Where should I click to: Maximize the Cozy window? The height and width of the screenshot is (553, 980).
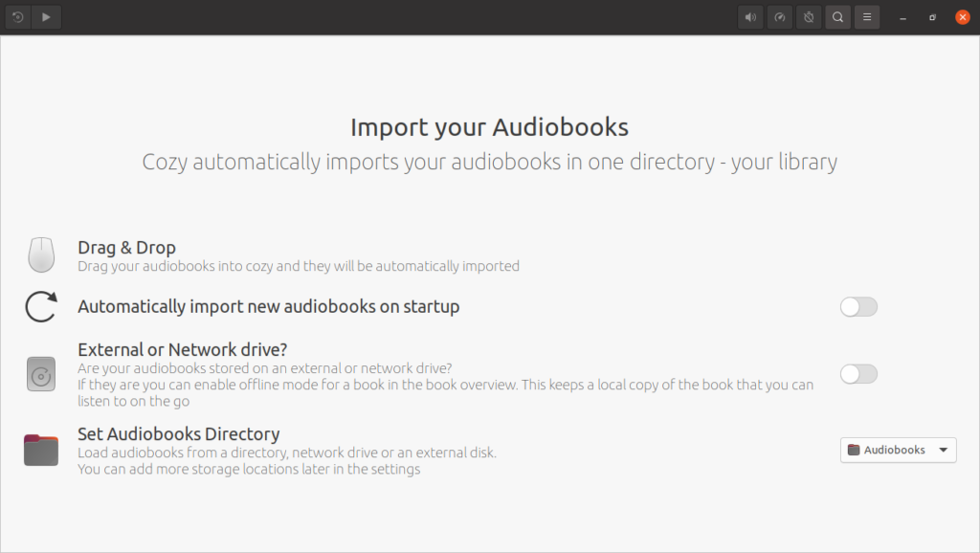click(933, 17)
